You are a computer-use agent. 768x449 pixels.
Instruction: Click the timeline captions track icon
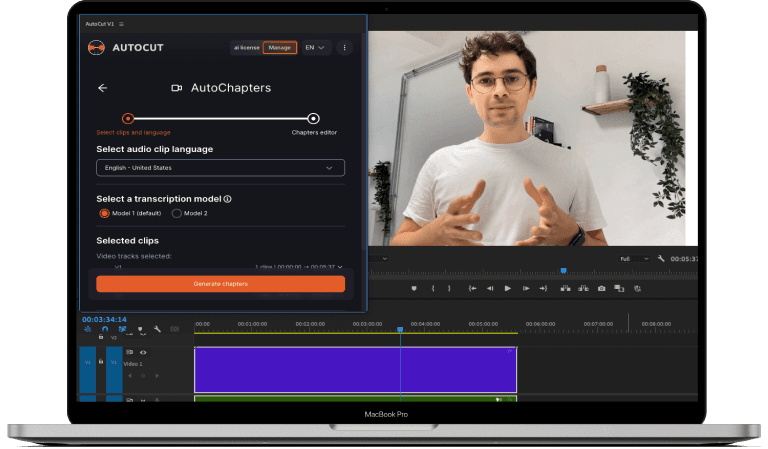point(174,330)
